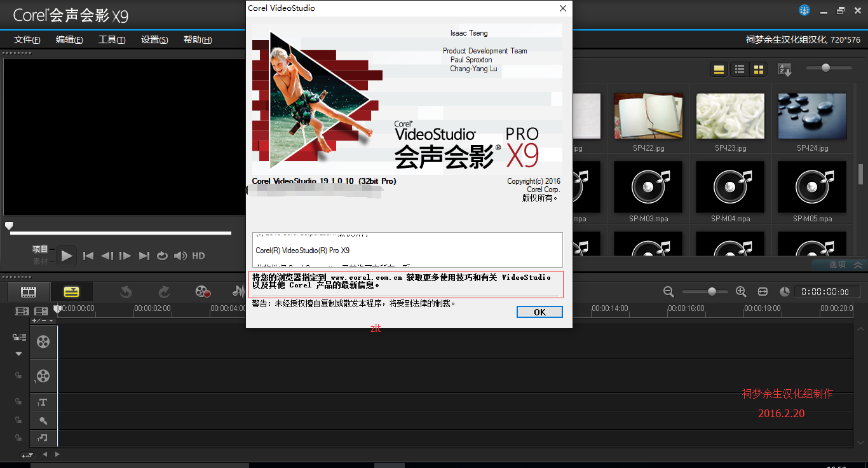Jump to the start of the preview
Image resolution: width=868 pixels, height=468 pixels.
click(x=88, y=256)
